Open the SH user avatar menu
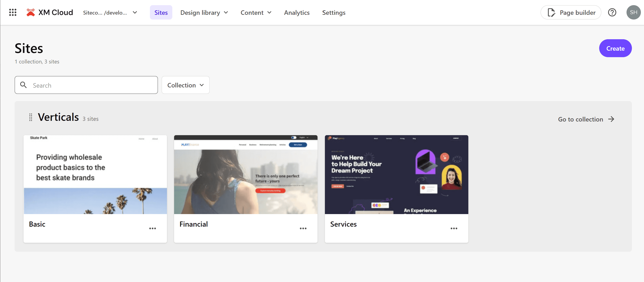This screenshot has width=644, height=282. (x=633, y=12)
